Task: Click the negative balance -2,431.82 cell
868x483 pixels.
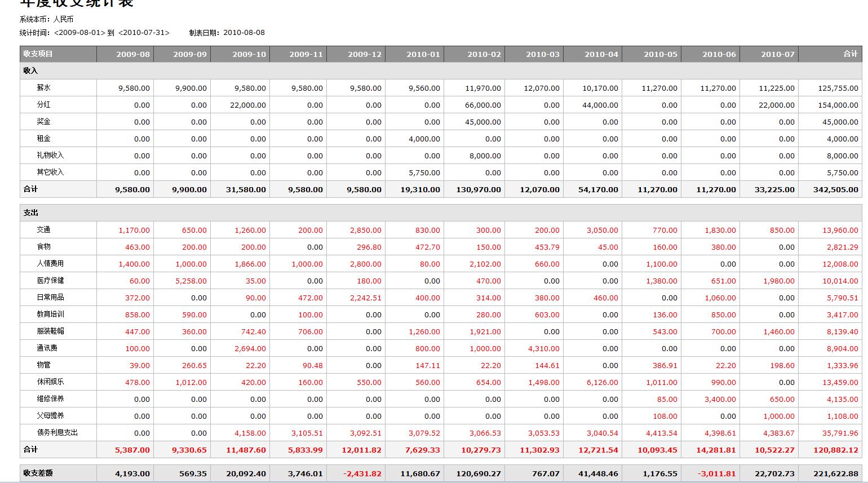Action: click(x=362, y=473)
